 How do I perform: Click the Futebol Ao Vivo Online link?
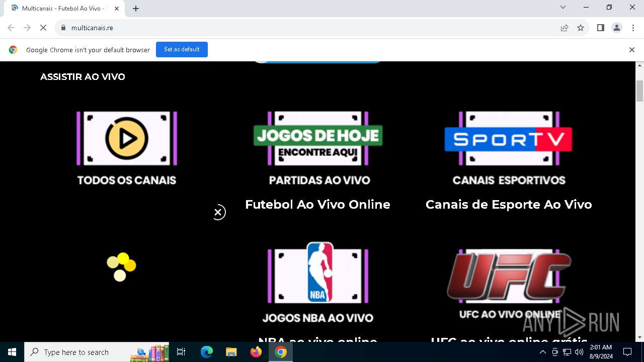click(x=317, y=204)
